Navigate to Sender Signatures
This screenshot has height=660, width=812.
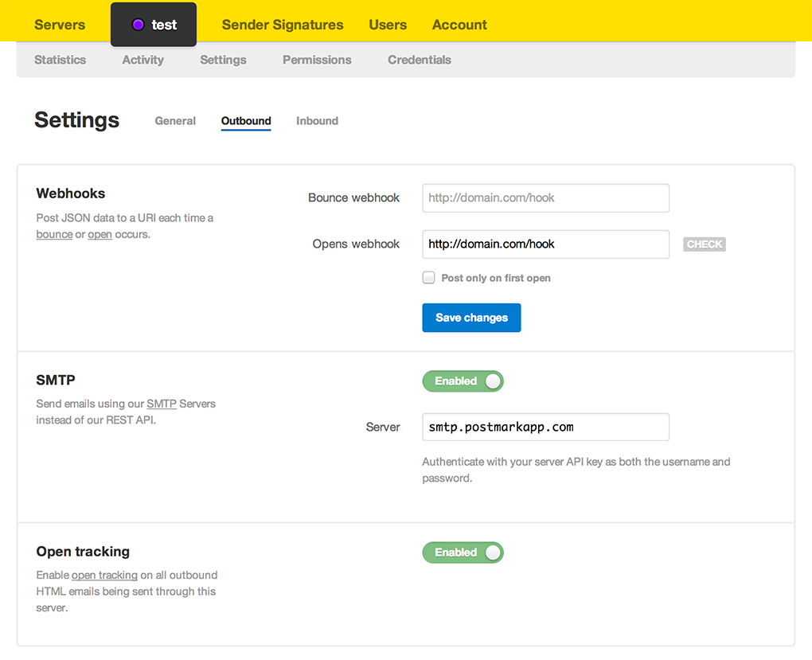click(283, 24)
